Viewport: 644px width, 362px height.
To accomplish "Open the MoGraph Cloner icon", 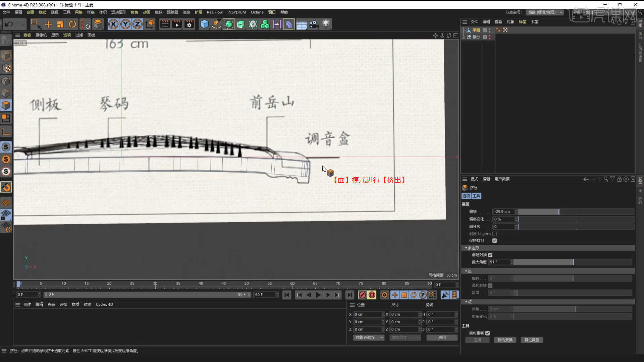I will [x=265, y=24].
